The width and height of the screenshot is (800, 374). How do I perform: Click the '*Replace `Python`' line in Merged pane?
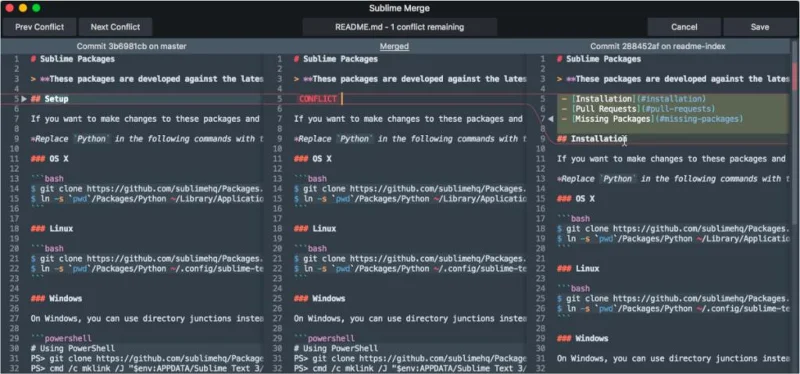(410, 139)
